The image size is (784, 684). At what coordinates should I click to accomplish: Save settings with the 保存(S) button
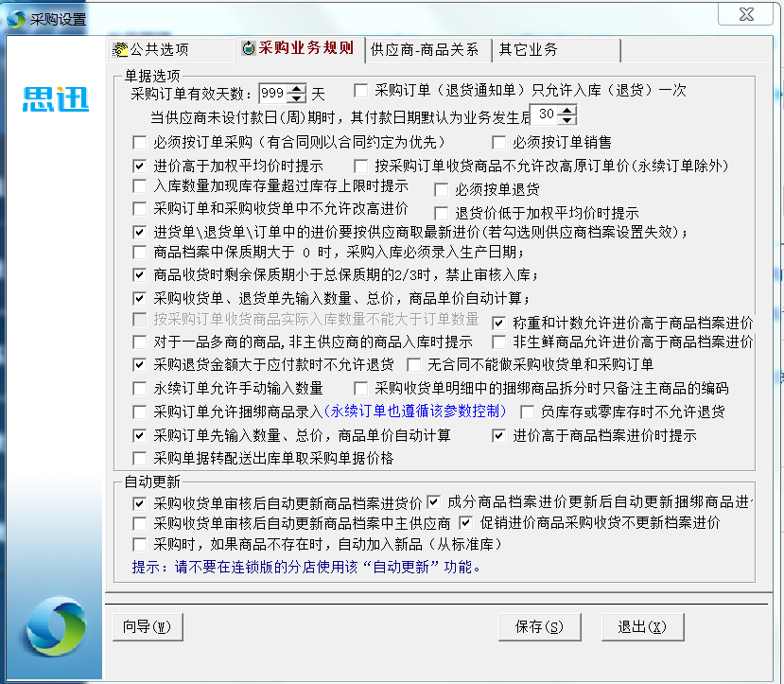pos(538,626)
